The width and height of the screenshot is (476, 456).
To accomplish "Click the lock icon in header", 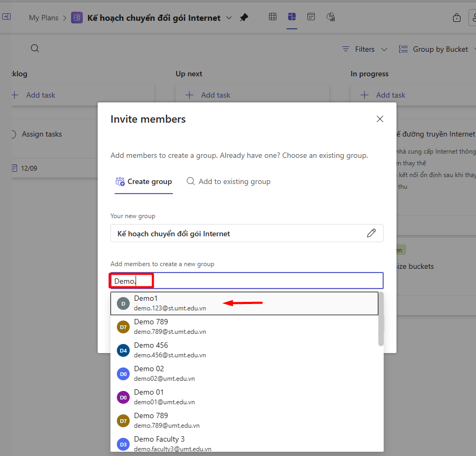I will (x=456, y=18).
